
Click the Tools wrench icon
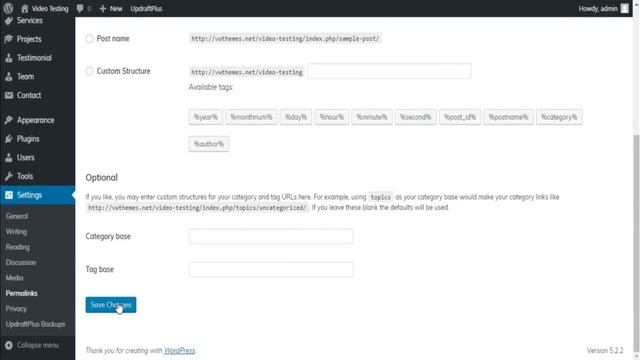[x=9, y=176]
